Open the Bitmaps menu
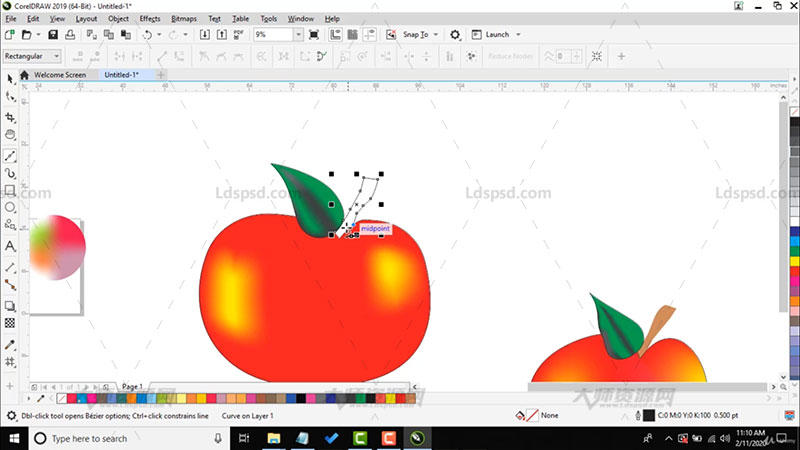800x450 pixels. tap(184, 19)
